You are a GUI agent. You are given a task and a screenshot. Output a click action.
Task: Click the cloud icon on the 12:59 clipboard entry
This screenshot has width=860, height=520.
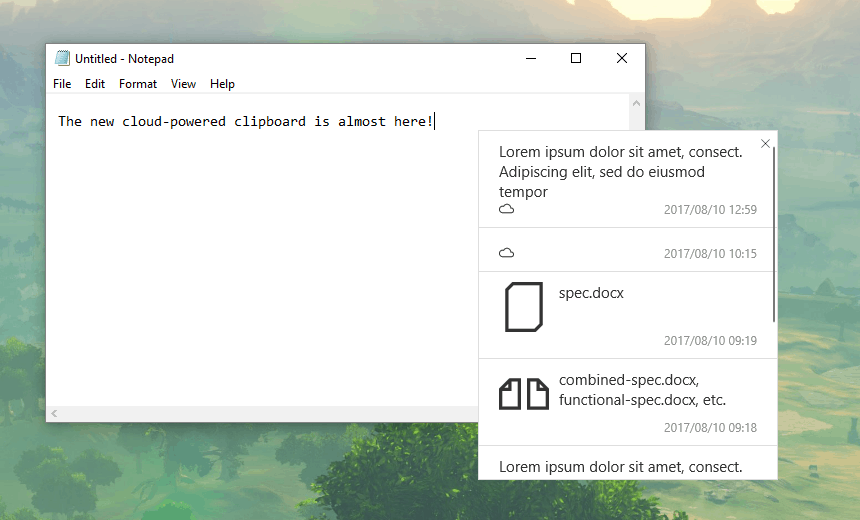click(507, 209)
